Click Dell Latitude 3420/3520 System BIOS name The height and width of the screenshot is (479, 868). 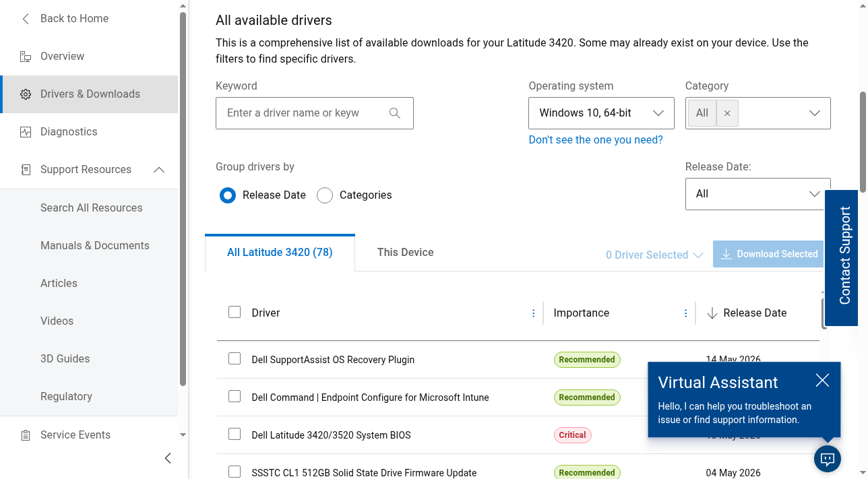click(x=331, y=435)
